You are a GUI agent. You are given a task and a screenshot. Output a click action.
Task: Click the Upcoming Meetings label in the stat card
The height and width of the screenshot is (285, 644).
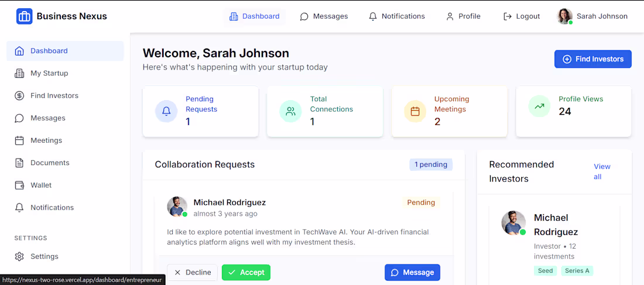(x=452, y=104)
